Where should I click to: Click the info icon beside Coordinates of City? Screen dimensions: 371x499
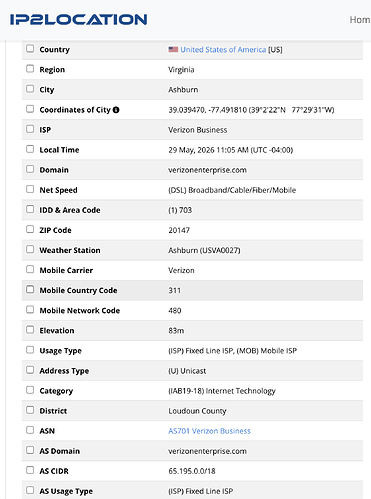click(116, 110)
